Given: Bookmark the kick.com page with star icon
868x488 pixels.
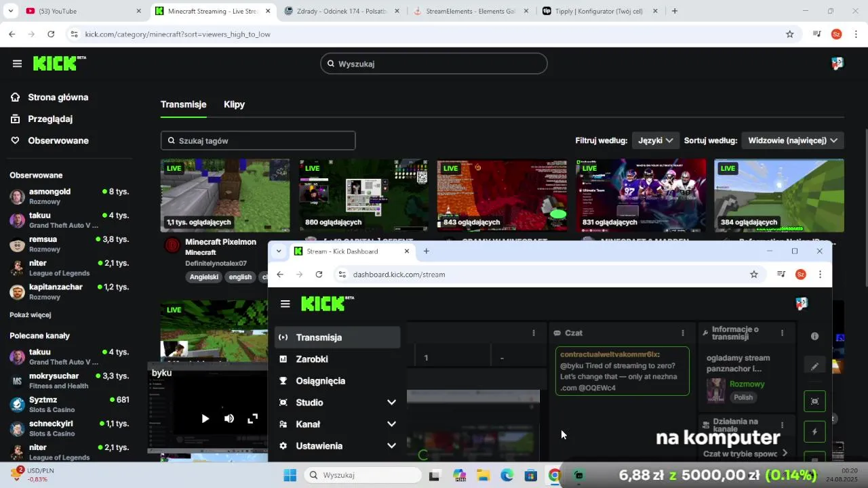Looking at the screenshot, I should coord(789,34).
